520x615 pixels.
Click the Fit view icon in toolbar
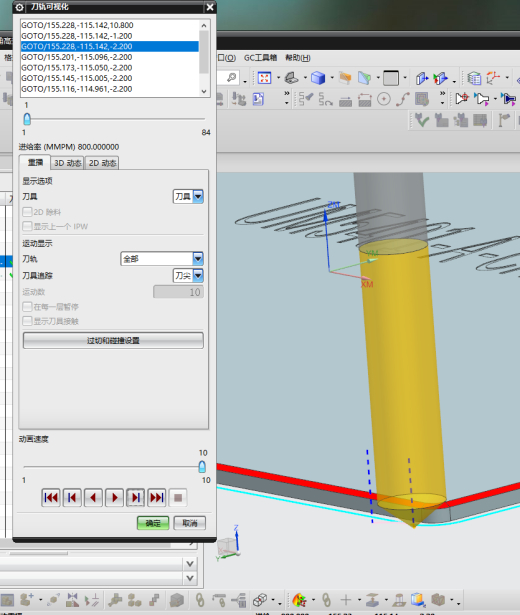(264, 78)
